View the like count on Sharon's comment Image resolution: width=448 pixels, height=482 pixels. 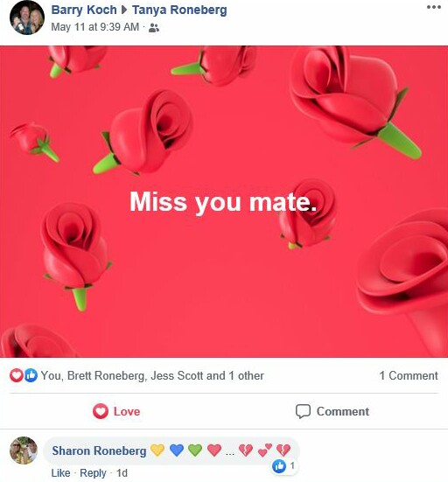coord(284,466)
